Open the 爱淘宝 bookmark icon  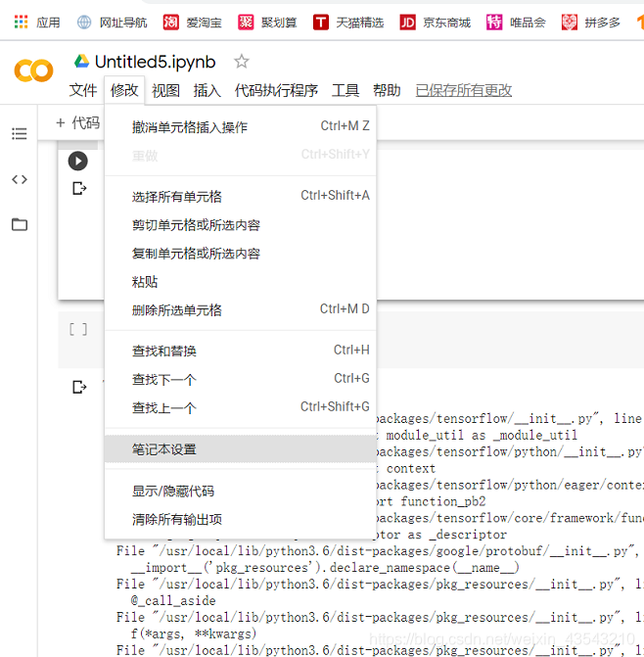point(171,22)
